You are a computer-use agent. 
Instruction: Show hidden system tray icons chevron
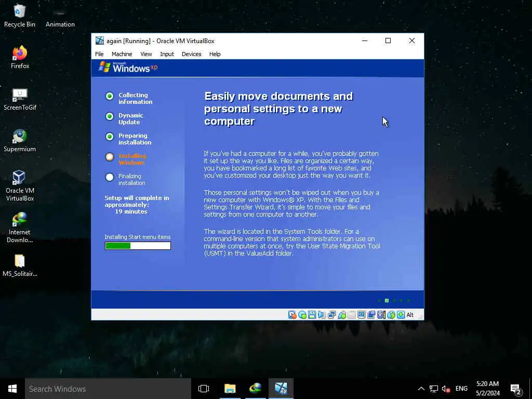tap(421, 389)
